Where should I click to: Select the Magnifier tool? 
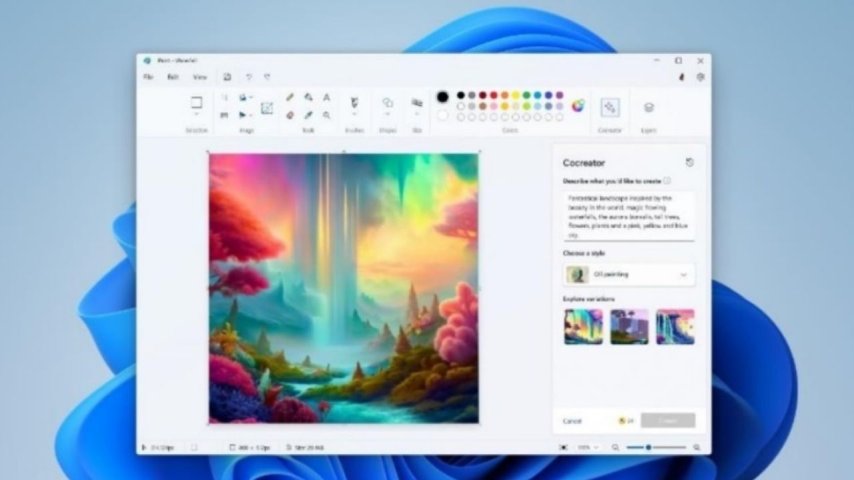click(x=326, y=115)
